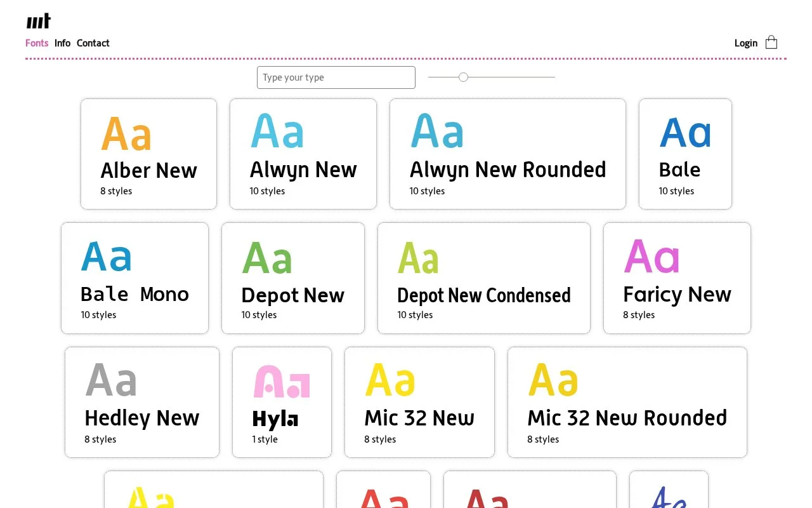Select the Alwyn New Rounded font title
Image resolution: width=812 pixels, height=508 pixels.
pyautogui.click(x=508, y=170)
